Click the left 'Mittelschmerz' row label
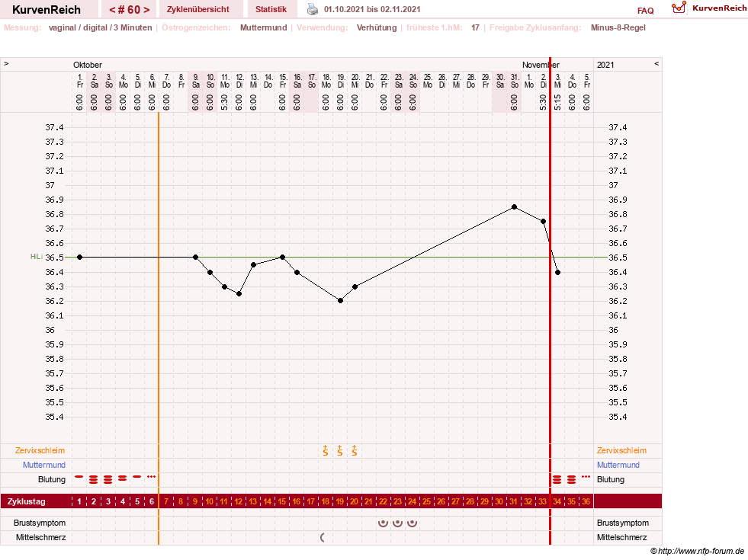The width and height of the screenshot is (748, 560). coord(40,538)
